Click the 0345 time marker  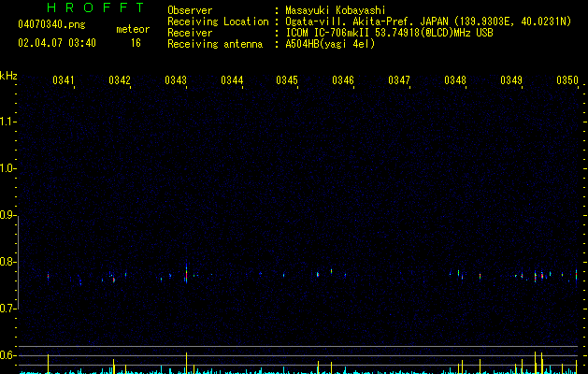(x=287, y=79)
